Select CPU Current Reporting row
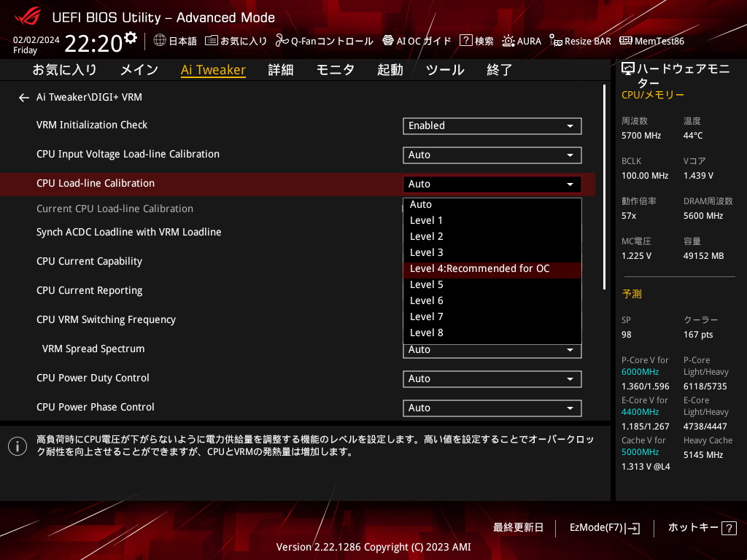 click(x=89, y=290)
